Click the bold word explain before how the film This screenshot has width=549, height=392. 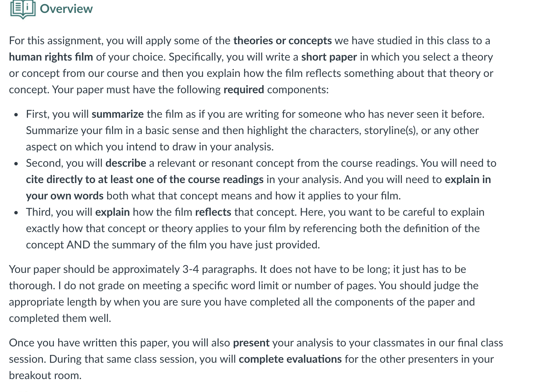pos(112,212)
